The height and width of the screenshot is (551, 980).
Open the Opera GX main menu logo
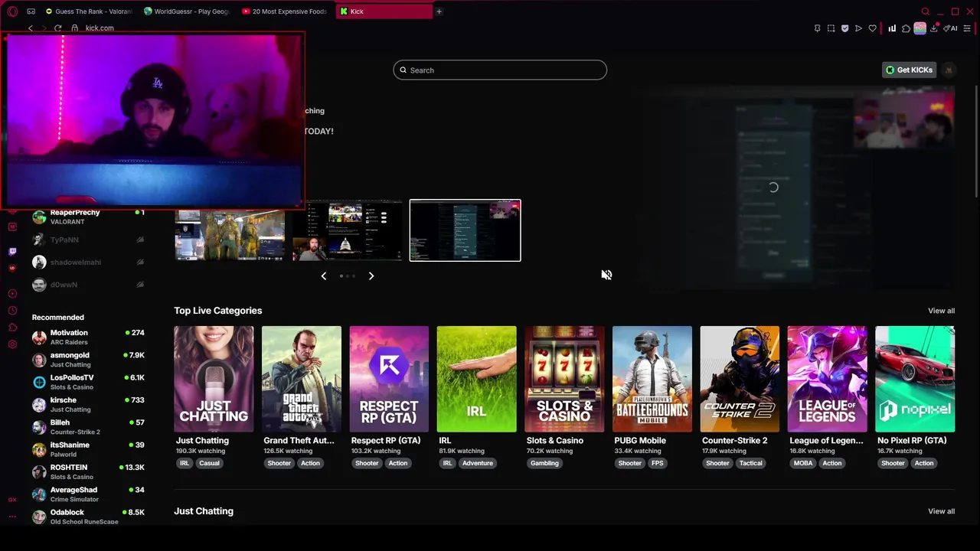[12, 11]
